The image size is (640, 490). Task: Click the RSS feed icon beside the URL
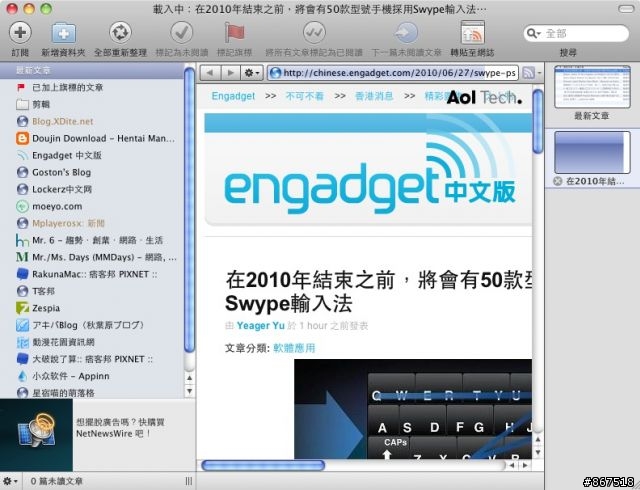point(528,73)
